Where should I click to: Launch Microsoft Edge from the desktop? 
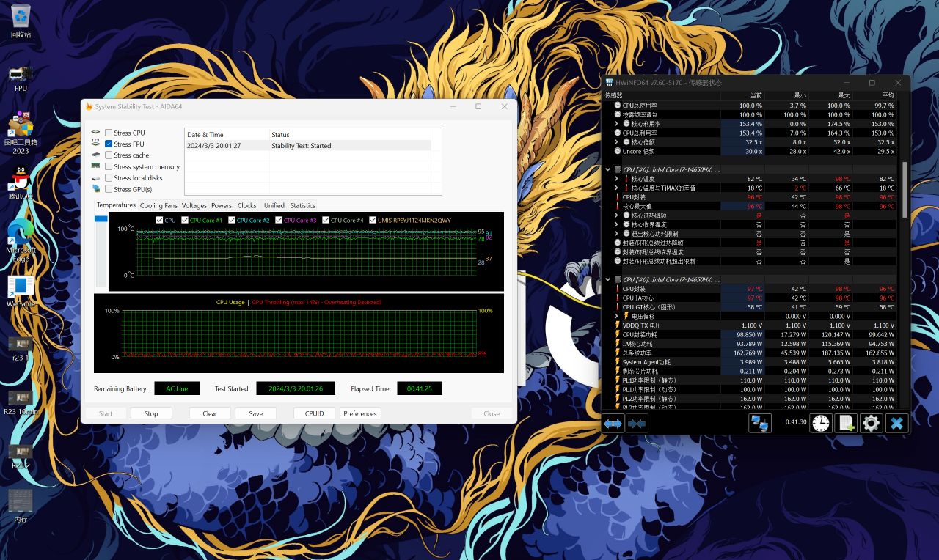[x=21, y=240]
